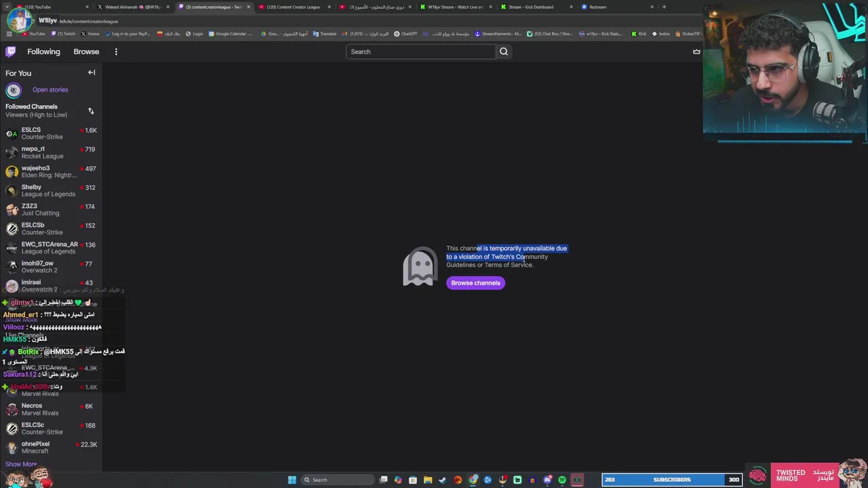This screenshot has width=868, height=488.
Task: Click ohnePixel channel avatar
Action: (x=12, y=447)
